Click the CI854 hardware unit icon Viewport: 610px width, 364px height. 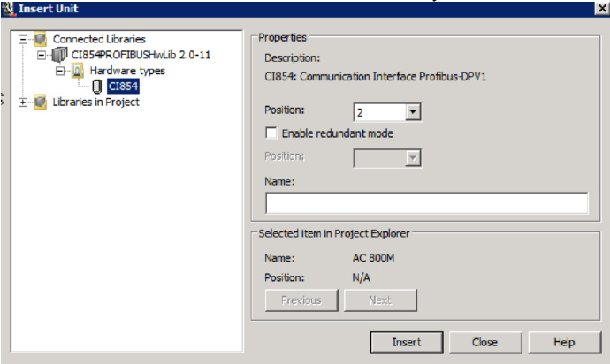96,87
